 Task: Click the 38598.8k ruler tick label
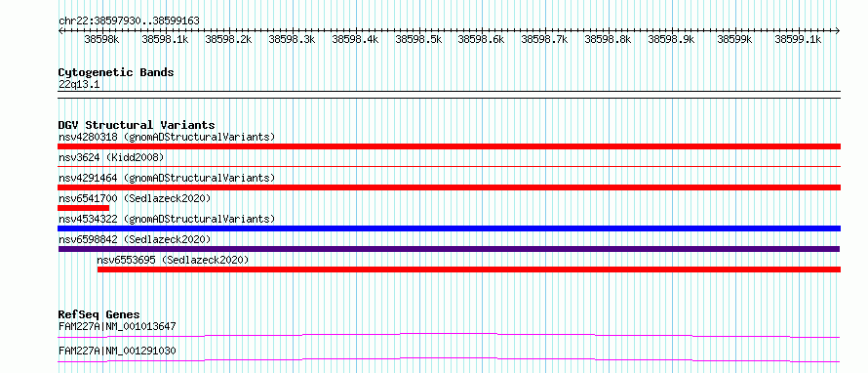tap(608, 39)
